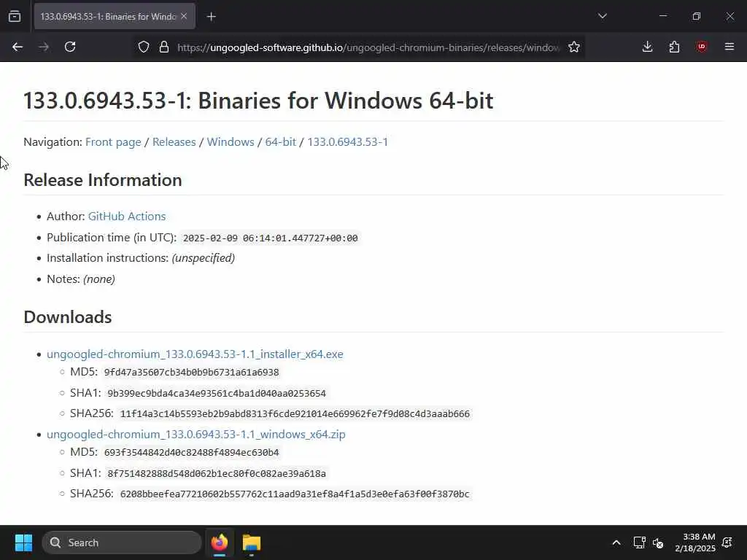Screen dimensions: 747x560
Task: Close the Firefox window
Action: (729, 16)
